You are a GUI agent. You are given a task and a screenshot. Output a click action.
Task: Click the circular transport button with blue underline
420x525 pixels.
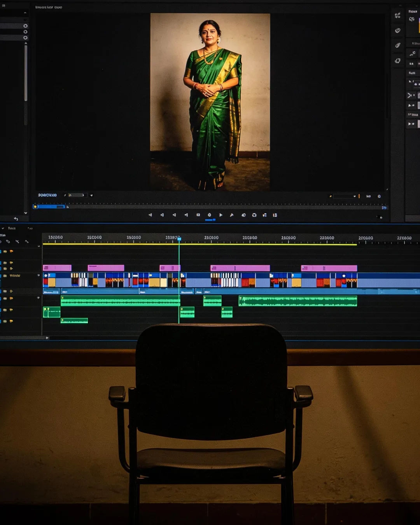pos(210,215)
